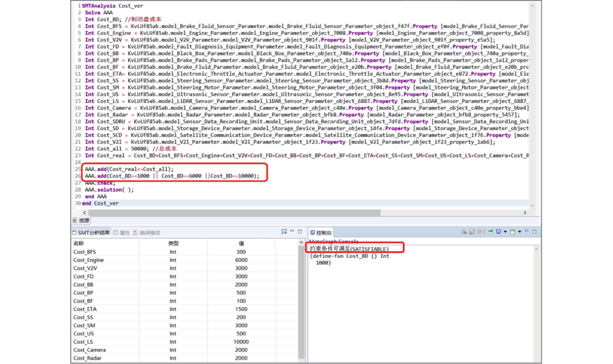Click the Solve AAA line in editor
The height and width of the screenshot is (364, 613).
pyautogui.click(x=99, y=13)
